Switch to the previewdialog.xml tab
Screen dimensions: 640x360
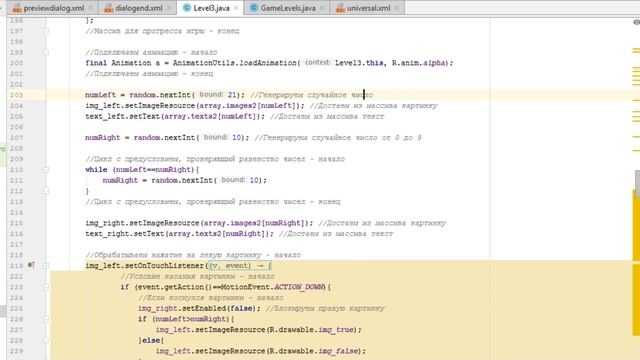(53, 8)
